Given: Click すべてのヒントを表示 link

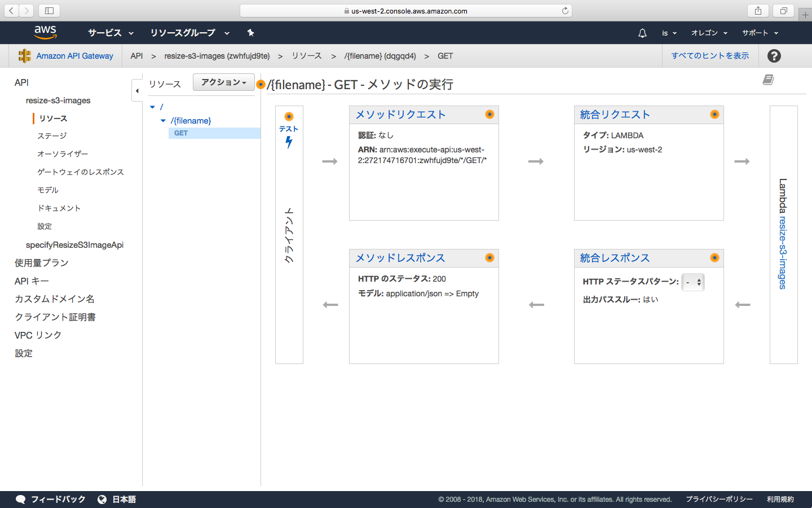Looking at the screenshot, I should pos(710,56).
